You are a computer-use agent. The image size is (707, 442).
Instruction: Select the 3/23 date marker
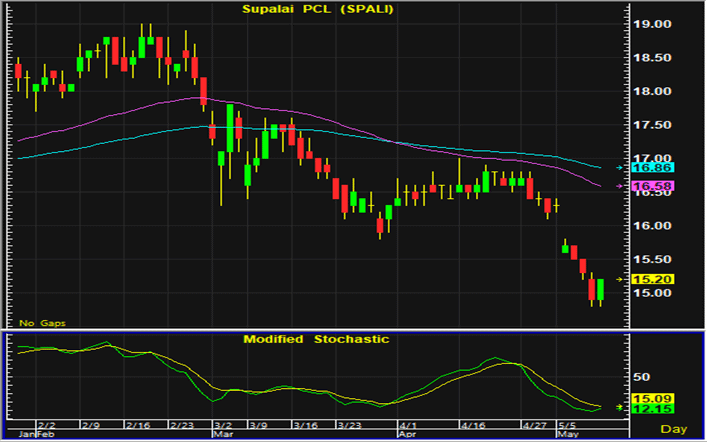(x=349, y=425)
